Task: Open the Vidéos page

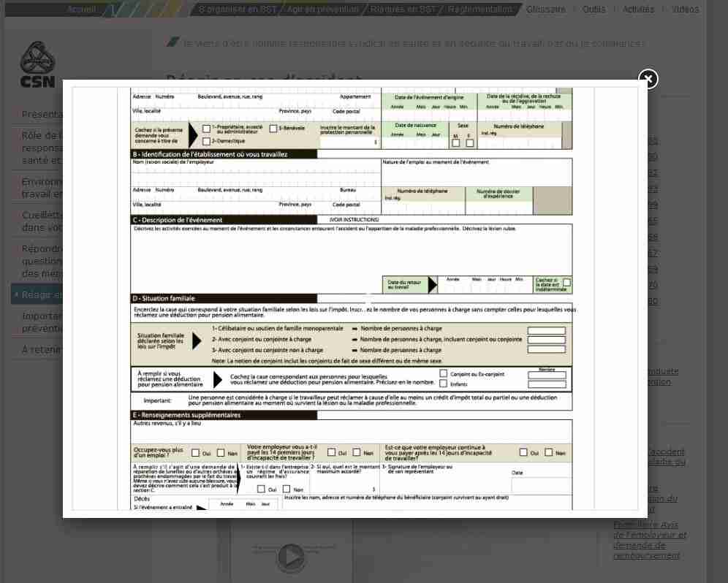Action: click(x=685, y=9)
